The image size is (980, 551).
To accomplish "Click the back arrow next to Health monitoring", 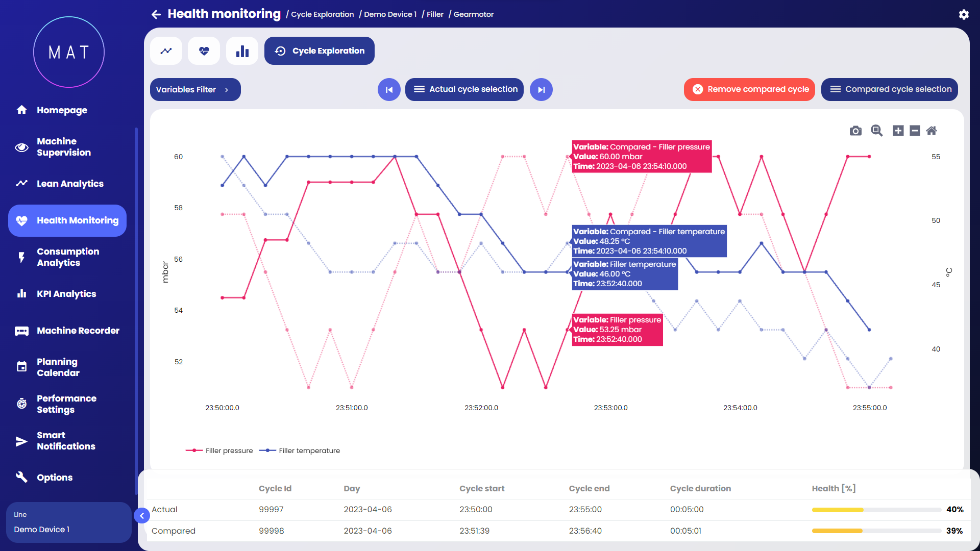I will coord(156,14).
